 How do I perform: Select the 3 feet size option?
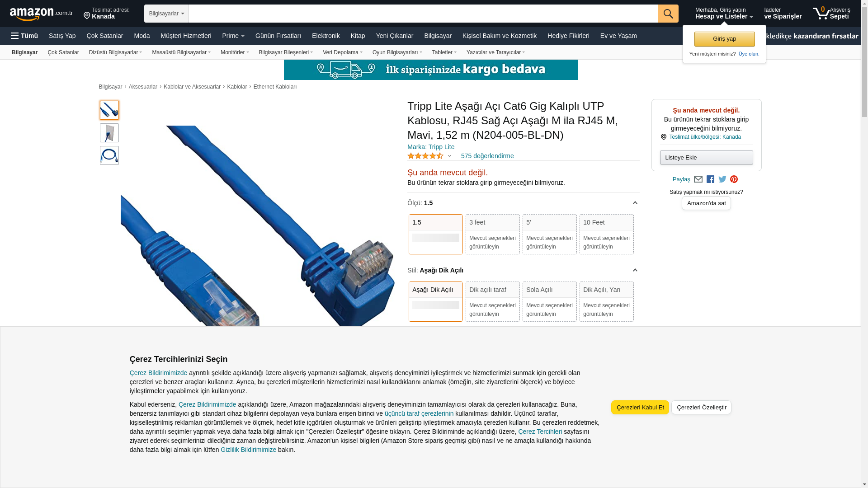click(493, 234)
